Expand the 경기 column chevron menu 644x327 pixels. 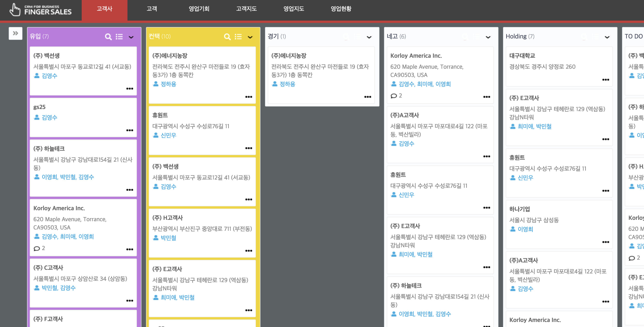click(x=369, y=37)
